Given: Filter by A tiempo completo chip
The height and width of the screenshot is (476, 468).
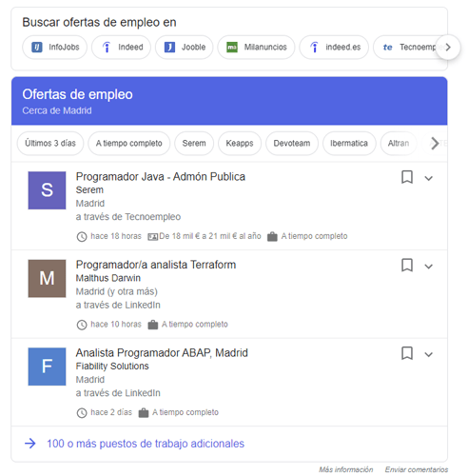Looking at the screenshot, I should click(129, 144).
